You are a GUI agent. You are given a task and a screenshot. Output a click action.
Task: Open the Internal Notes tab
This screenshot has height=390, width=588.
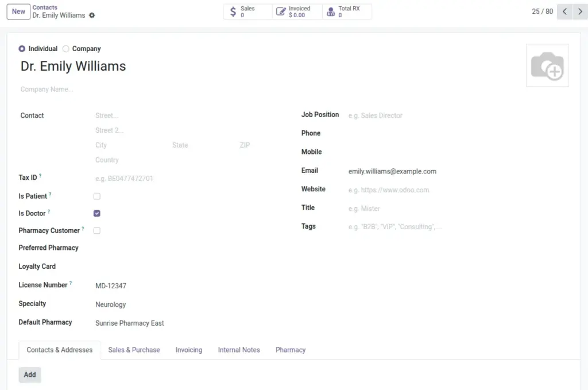click(239, 350)
